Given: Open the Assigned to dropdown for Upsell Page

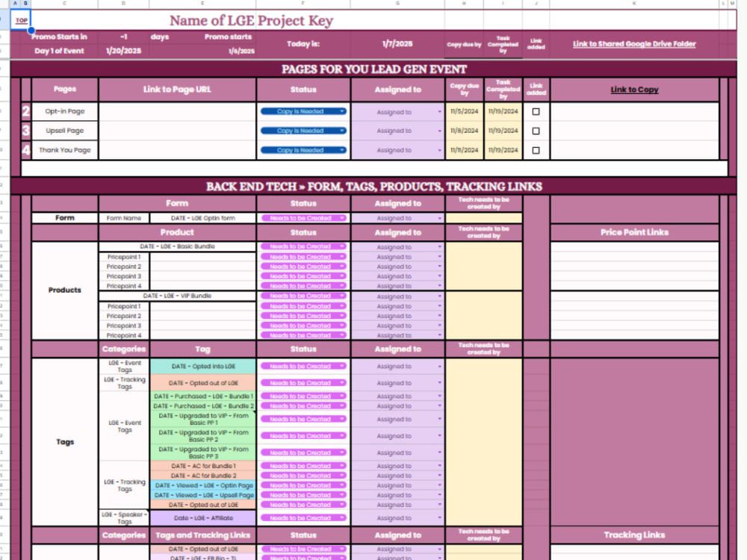Looking at the screenshot, I should 397,131.
